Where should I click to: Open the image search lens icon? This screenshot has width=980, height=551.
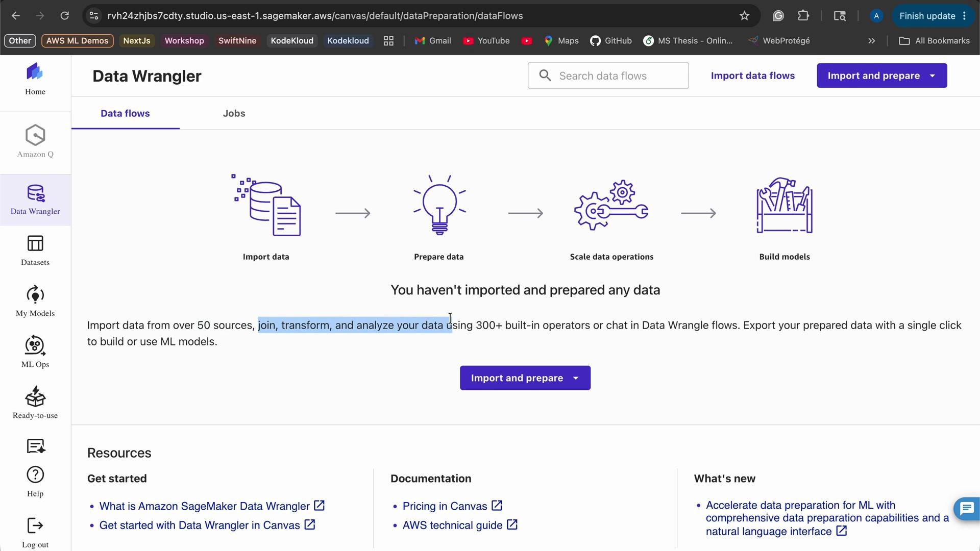[840, 16]
